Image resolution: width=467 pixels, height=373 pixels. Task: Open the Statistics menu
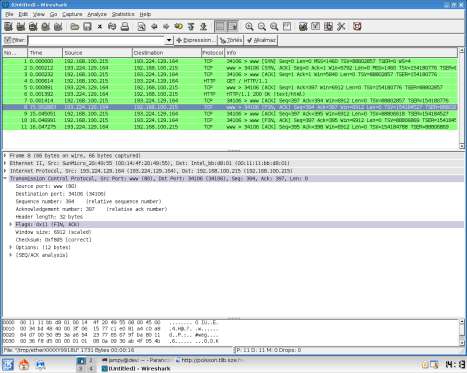click(123, 14)
